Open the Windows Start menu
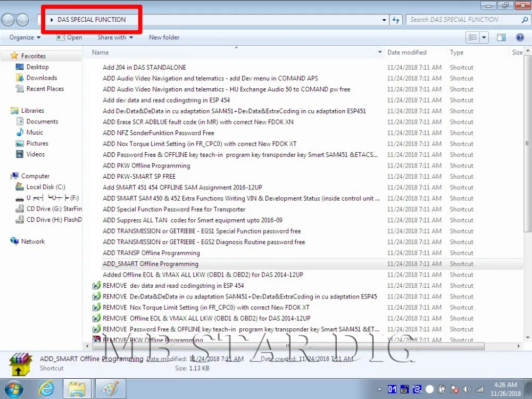 [13, 389]
